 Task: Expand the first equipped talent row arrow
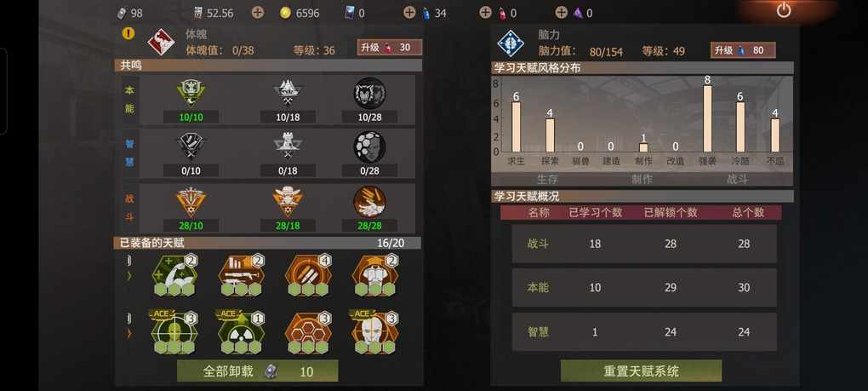click(x=129, y=275)
